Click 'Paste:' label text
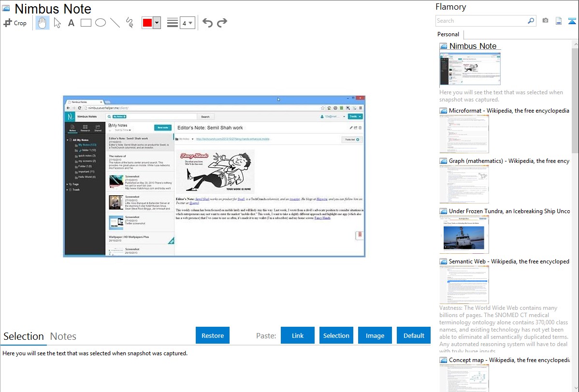 266,335
